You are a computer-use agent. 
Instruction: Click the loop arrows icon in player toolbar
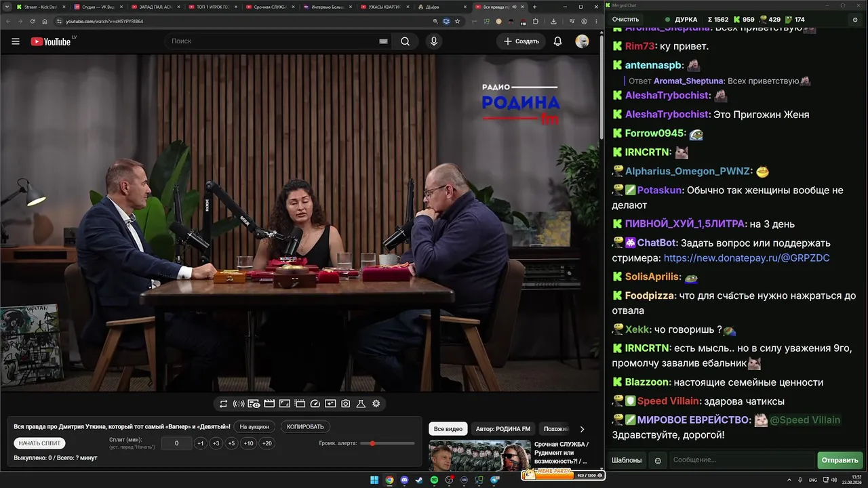click(x=223, y=404)
